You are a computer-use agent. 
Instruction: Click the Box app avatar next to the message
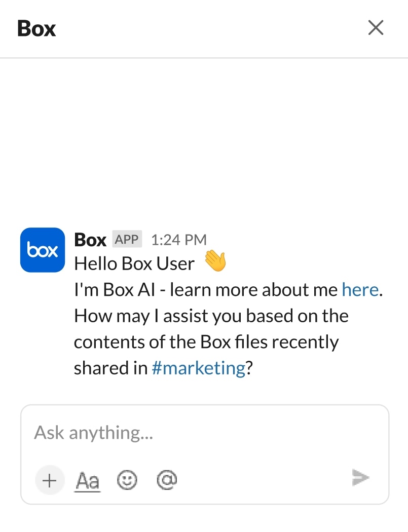[42, 250]
